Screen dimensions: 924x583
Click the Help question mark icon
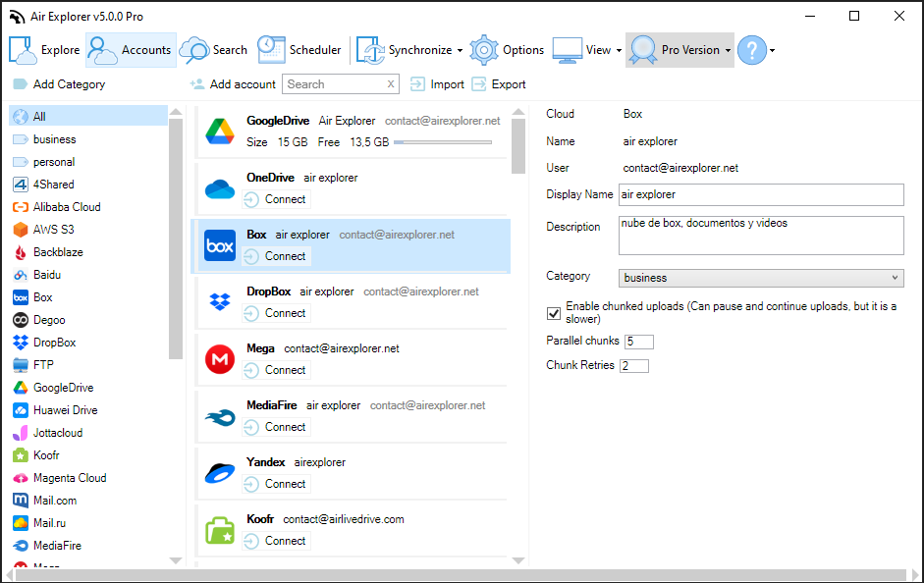coord(752,50)
